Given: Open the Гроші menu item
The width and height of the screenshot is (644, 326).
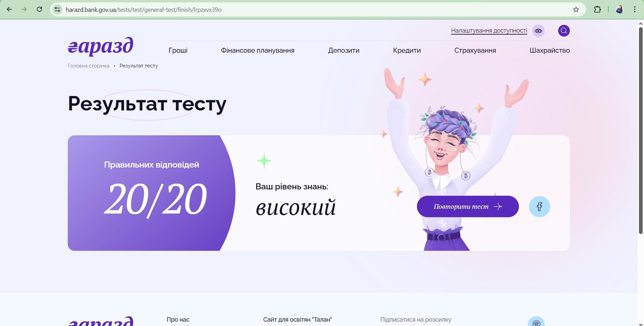Looking at the screenshot, I should tap(178, 50).
